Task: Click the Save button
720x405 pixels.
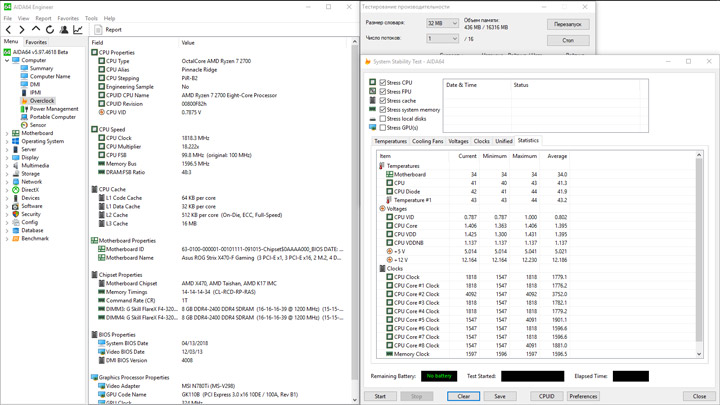Action: 500,396
